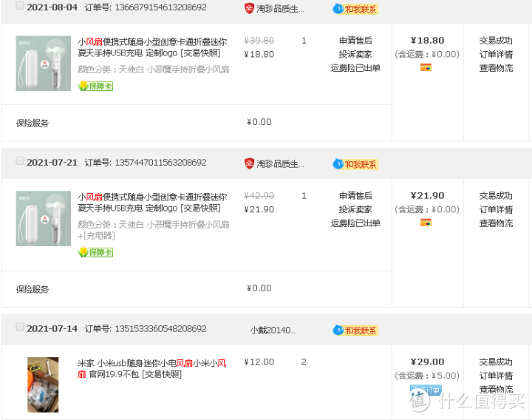Click 运费险已出单 for the ¥21.90 order
The width and height of the screenshot is (532, 420).
[x=355, y=223]
